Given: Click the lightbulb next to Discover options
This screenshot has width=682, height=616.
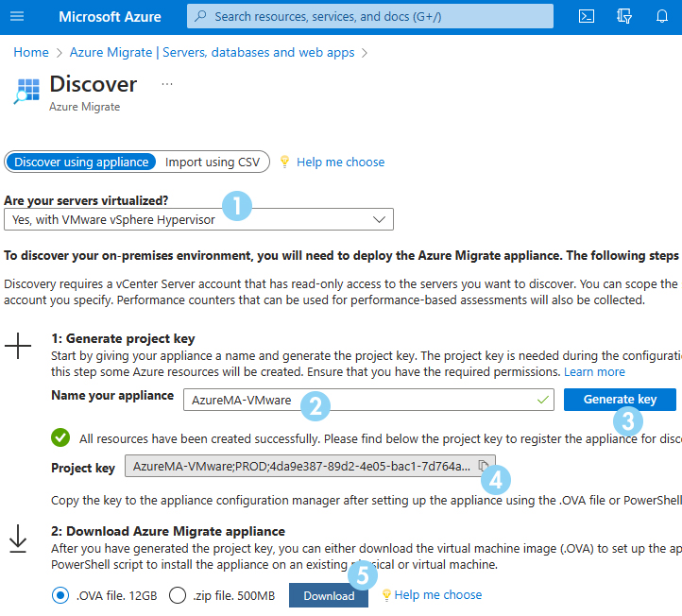Looking at the screenshot, I should pos(284,162).
